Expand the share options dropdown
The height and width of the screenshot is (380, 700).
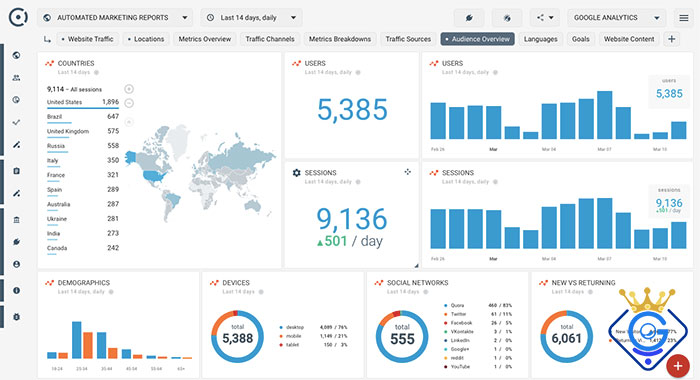click(545, 18)
